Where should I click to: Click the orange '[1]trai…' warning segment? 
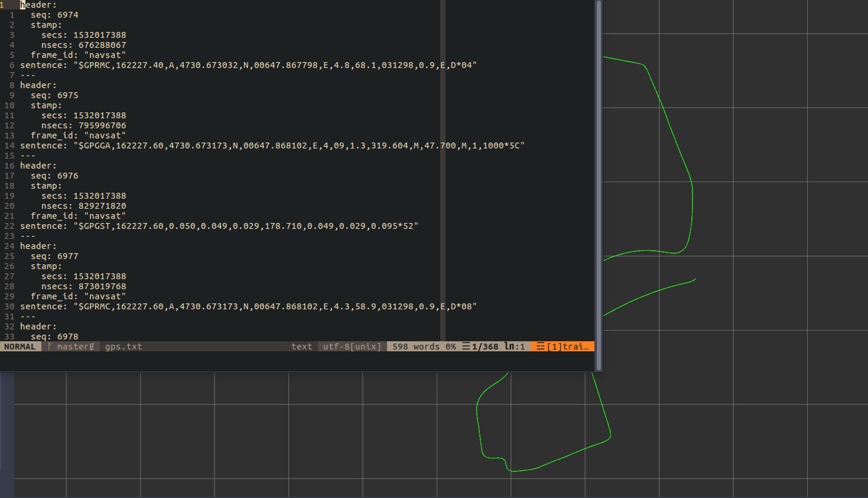[x=562, y=347]
